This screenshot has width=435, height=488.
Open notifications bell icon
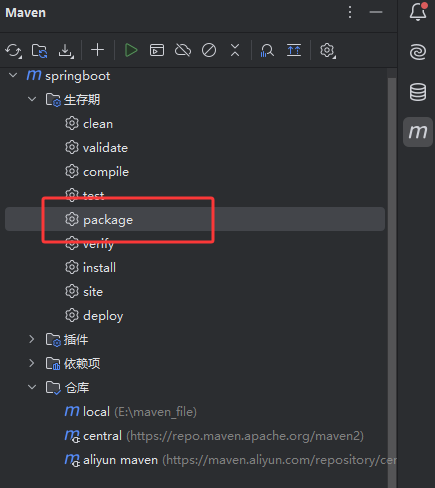click(x=418, y=12)
